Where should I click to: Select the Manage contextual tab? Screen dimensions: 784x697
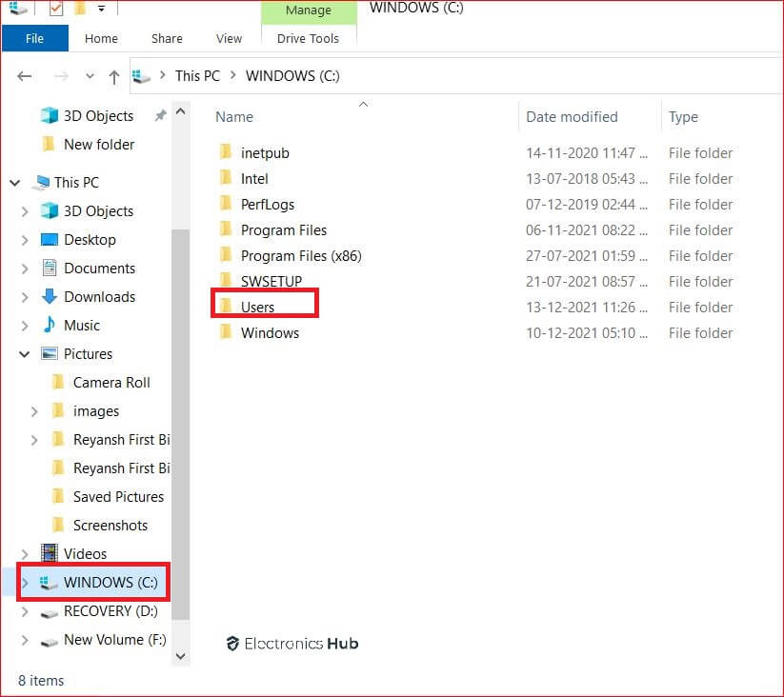(x=309, y=11)
